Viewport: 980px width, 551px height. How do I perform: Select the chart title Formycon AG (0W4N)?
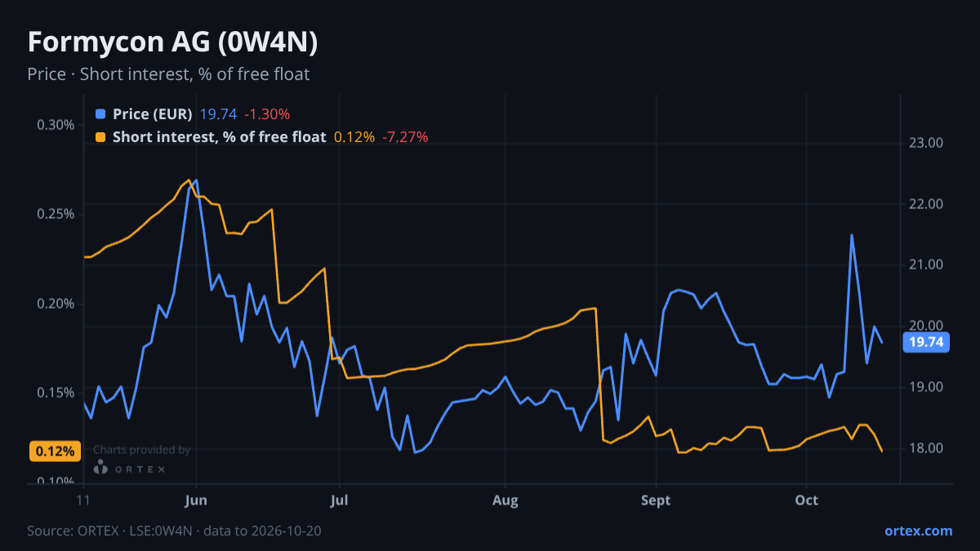(172, 42)
